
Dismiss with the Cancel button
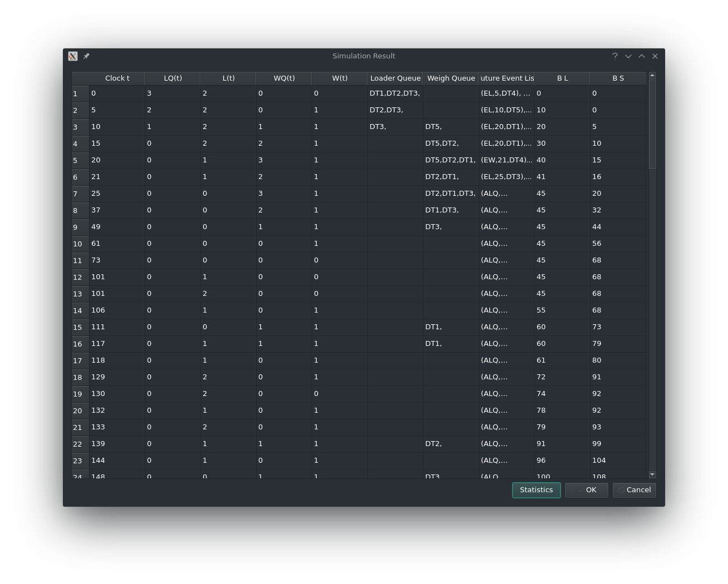click(634, 490)
